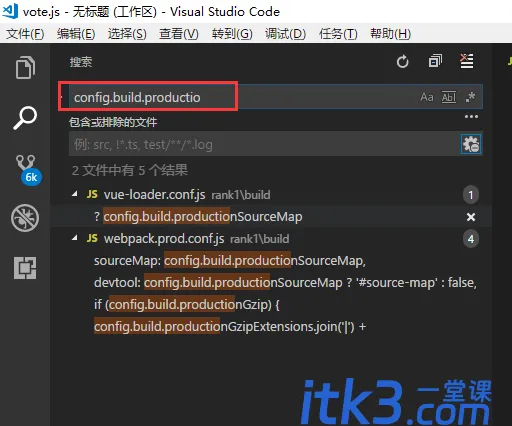Click the '包含或排除的文件' label
Screen dimensions: 512x426
pos(113,122)
